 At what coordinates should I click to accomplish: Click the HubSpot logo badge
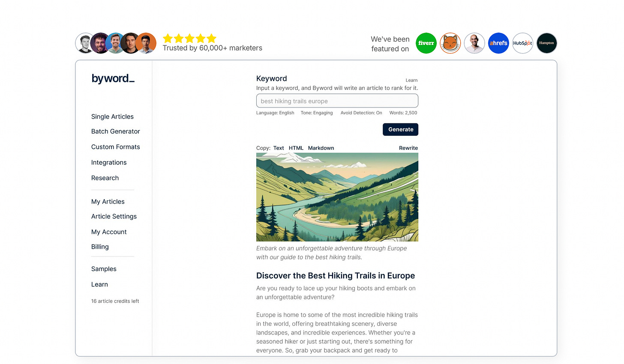pyautogui.click(x=523, y=43)
